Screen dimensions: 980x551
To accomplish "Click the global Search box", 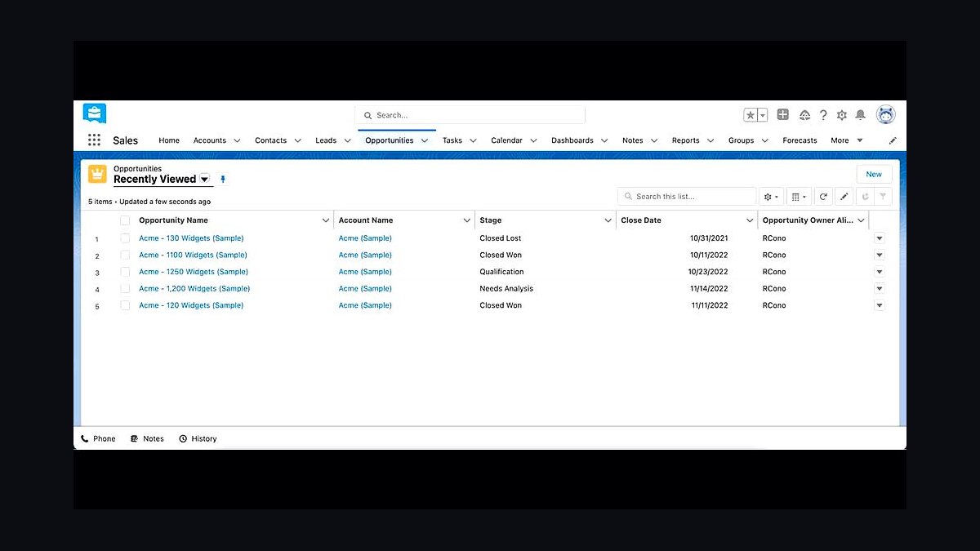I will pos(470,115).
